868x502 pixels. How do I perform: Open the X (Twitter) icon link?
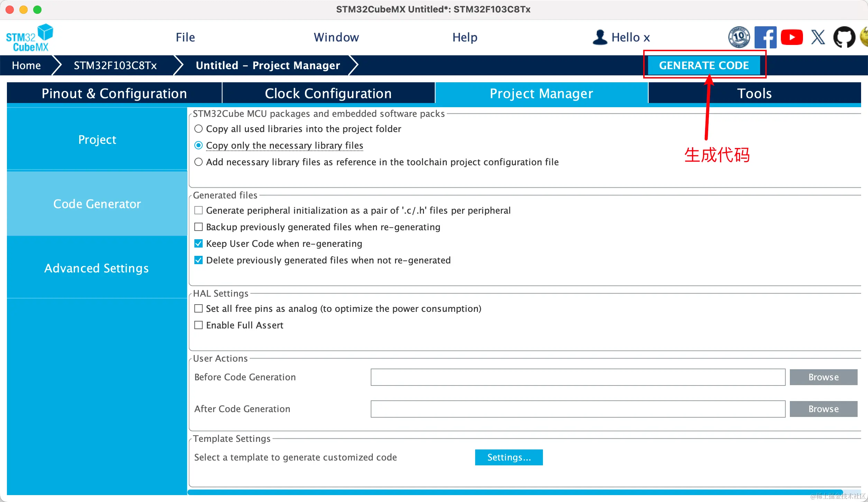(x=818, y=37)
